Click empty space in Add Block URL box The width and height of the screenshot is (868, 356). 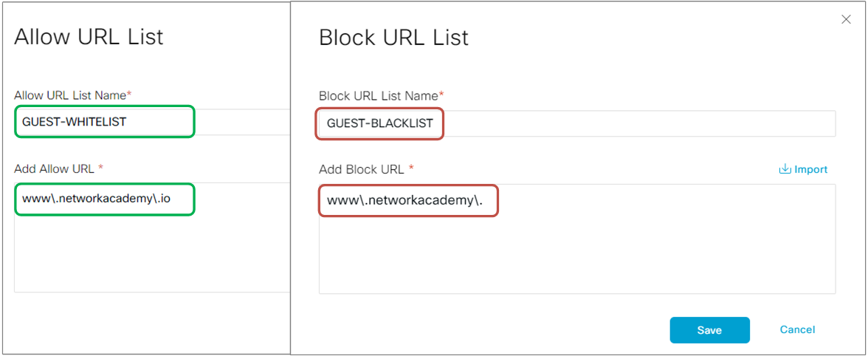point(576,259)
